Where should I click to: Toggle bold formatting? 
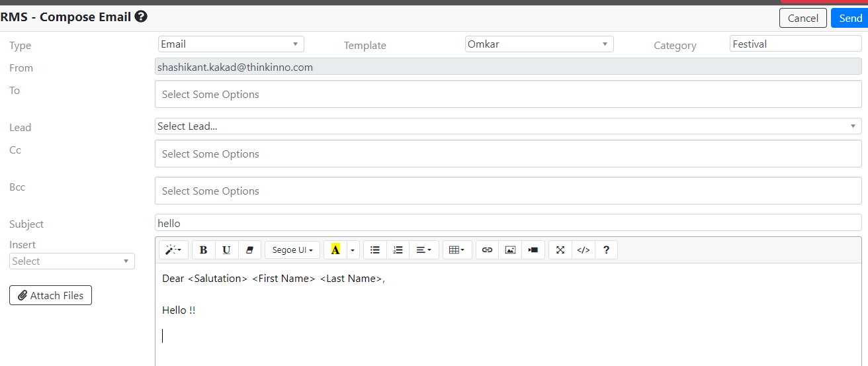[x=203, y=250]
